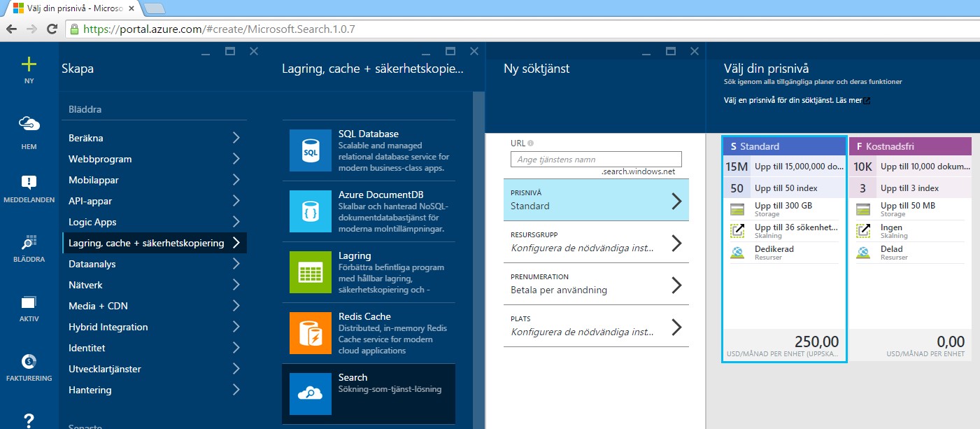Click the info icon beside URL label
Image resolution: width=980 pixels, height=429 pixels.
tap(531, 143)
